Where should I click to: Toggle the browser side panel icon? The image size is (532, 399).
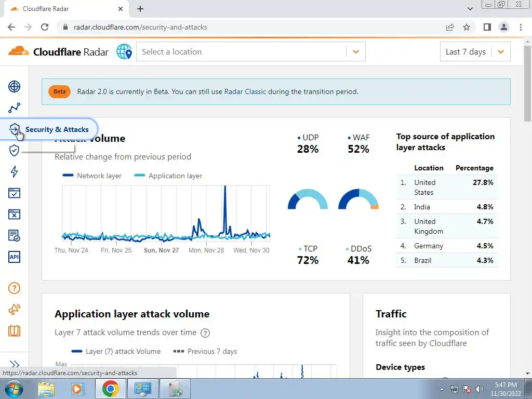click(x=487, y=27)
